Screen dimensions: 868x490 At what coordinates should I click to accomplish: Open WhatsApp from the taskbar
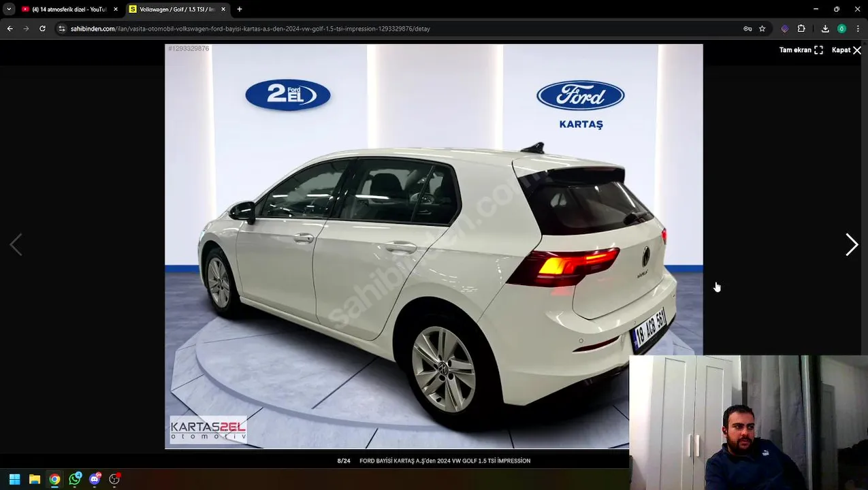tap(75, 479)
